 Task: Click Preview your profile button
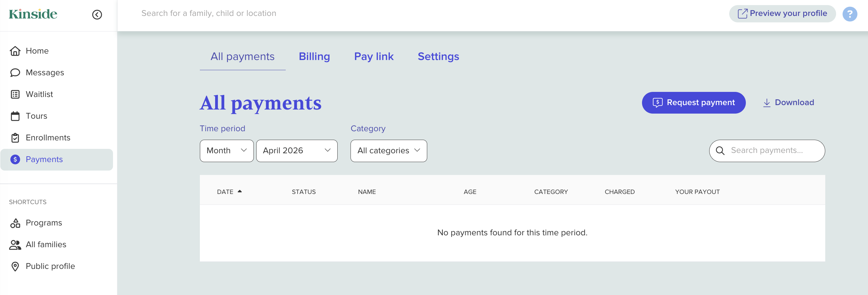[782, 14]
